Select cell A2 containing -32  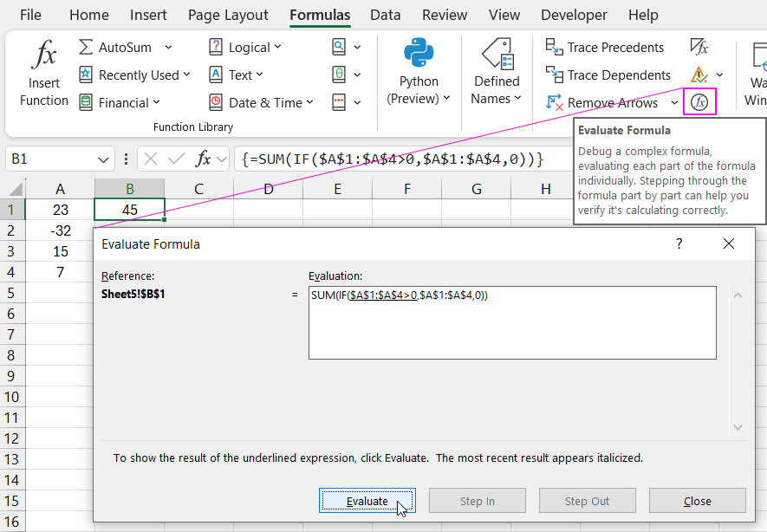pyautogui.click(x=60, y=230)
